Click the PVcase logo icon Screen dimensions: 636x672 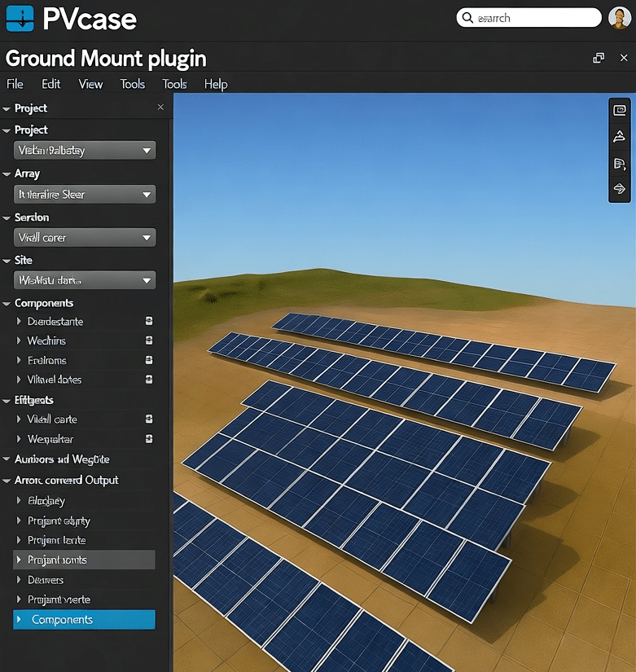coord(20,18)
